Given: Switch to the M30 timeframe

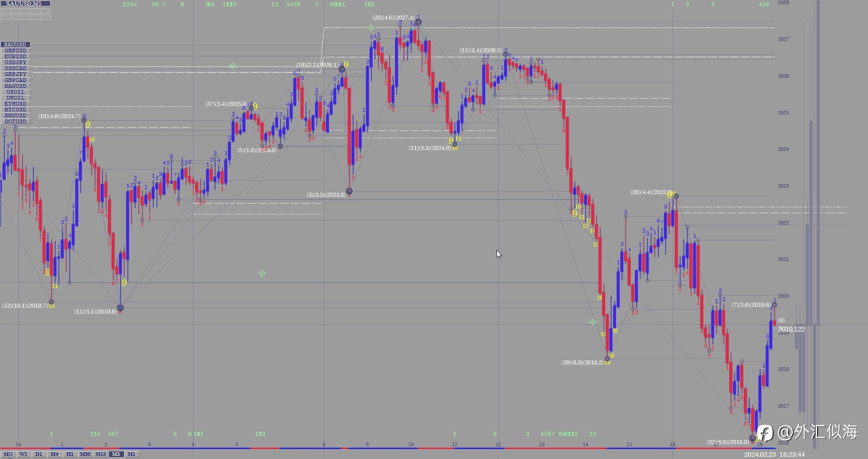Looking at the screenshot, I should [85, 454].
